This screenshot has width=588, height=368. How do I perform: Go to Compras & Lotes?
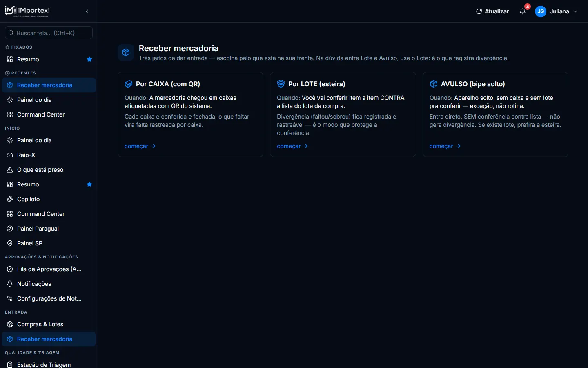[49, 324]
